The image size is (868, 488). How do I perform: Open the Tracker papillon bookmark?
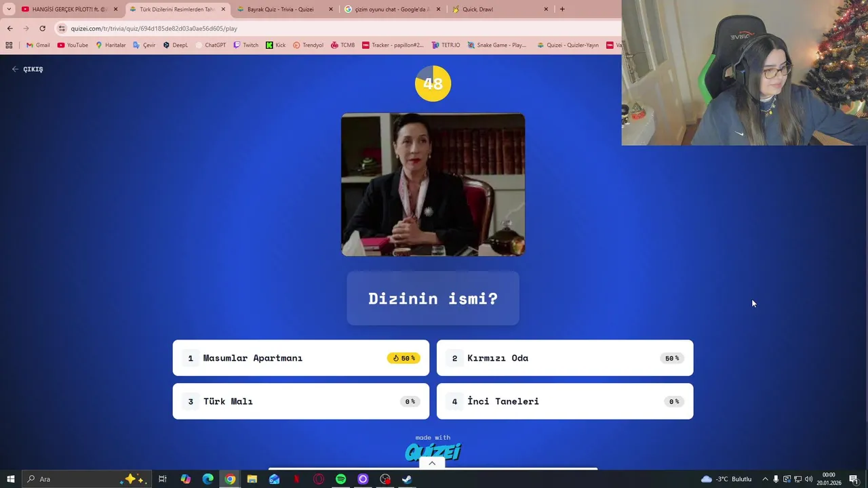[393, 45]
